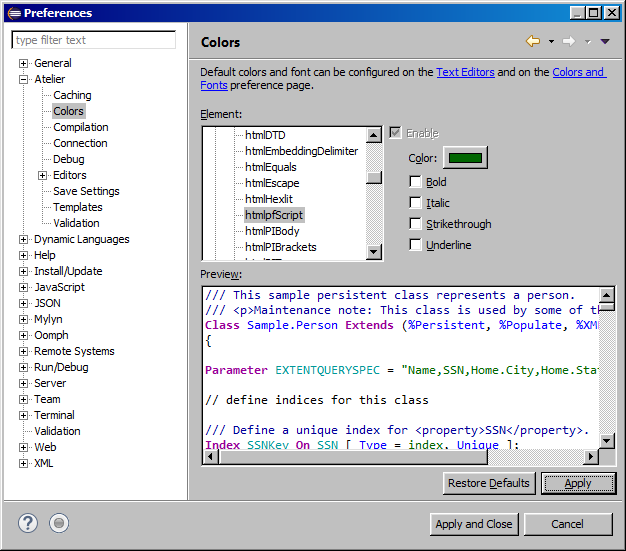Screen dimensions: 626x551
Task: Click the oomph recorder round icon
Action: [x=59, y=523]
